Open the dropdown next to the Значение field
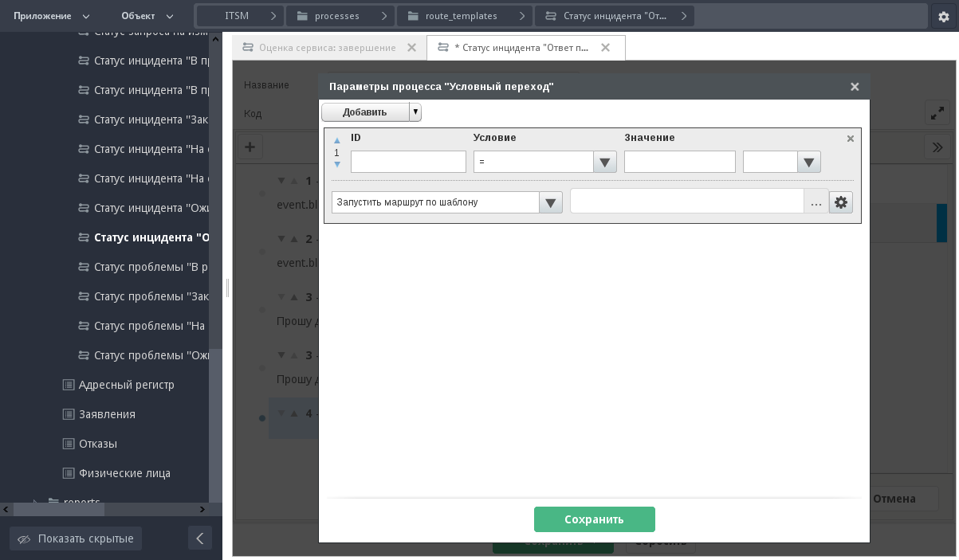Image resolution: width=959 pixels, height=560 pixels. [x=809, y=162]
